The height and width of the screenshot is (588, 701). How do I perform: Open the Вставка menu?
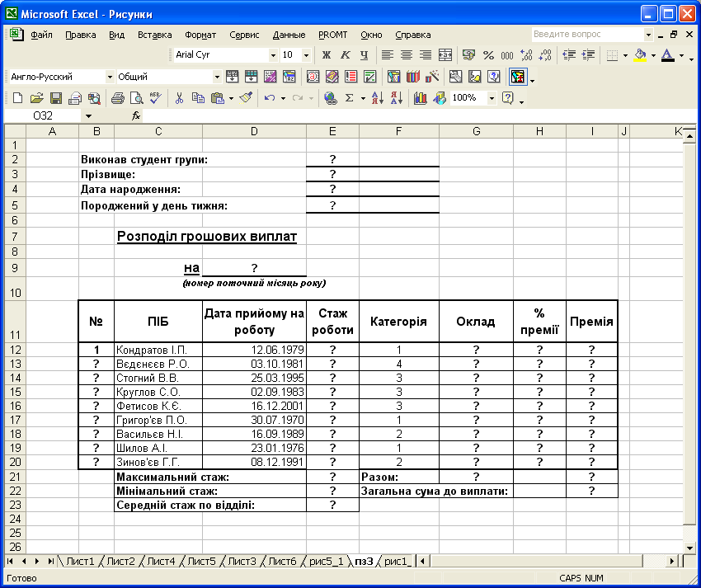[x=155, y=35]
